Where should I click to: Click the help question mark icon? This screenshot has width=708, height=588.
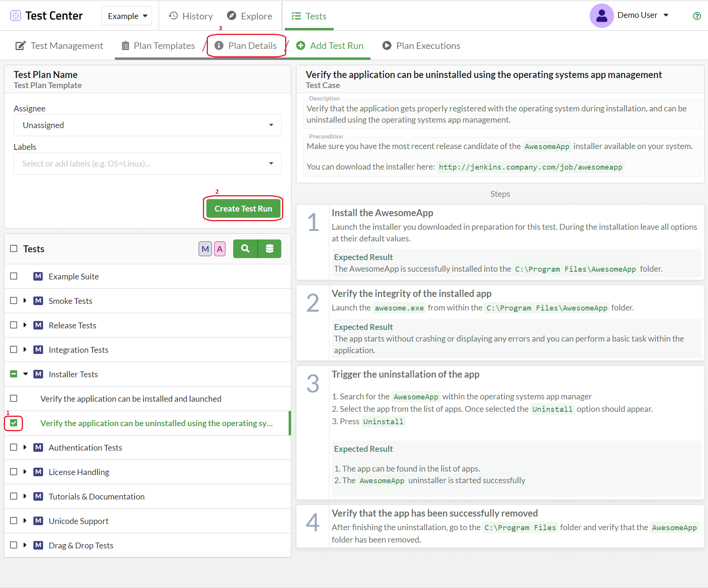(x=697, y=16)
